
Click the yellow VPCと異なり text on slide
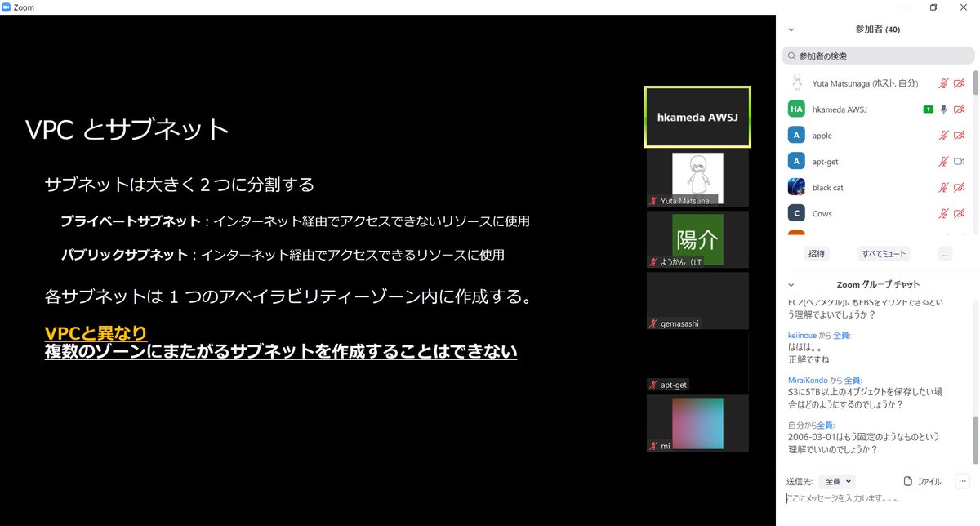click(x=96, y=333)
